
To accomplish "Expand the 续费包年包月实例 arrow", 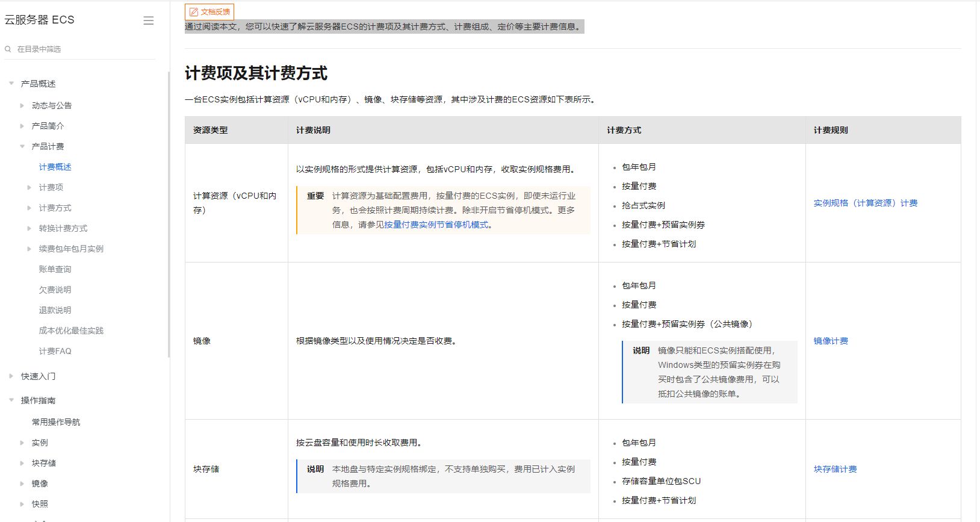I will [29, 249].
